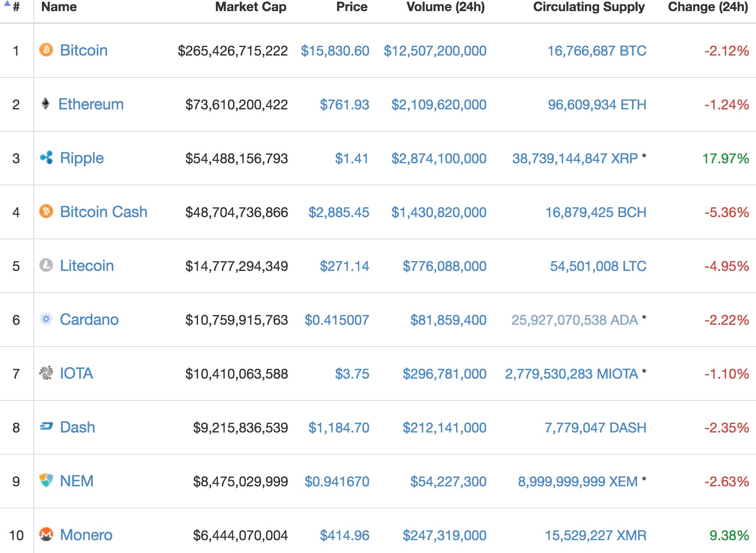Sort by Change (24h) header
Viewport: 756px width, 553px height.
tap(708, 7)
